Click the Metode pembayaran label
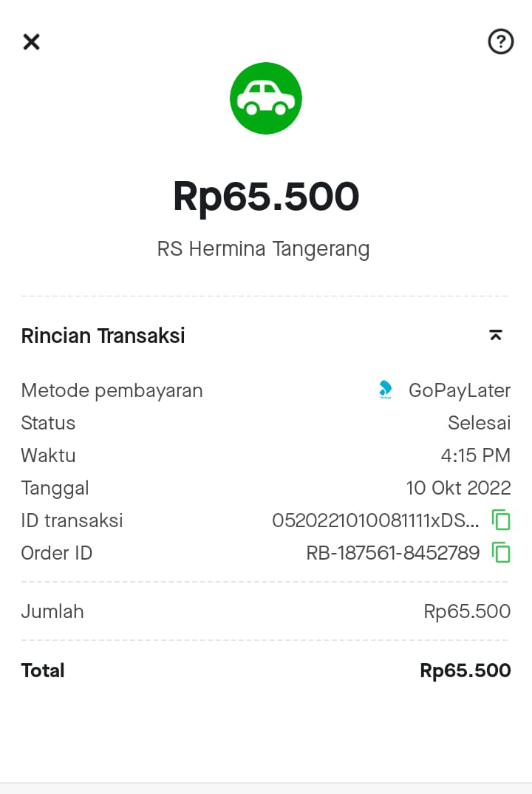 [x=112, y=390]
